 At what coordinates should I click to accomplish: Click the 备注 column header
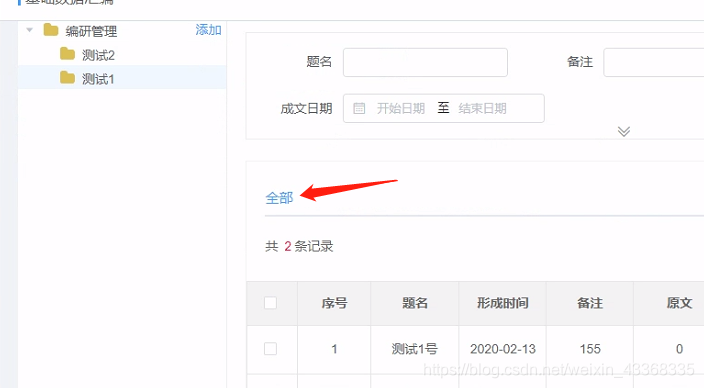tap(590, 303)
